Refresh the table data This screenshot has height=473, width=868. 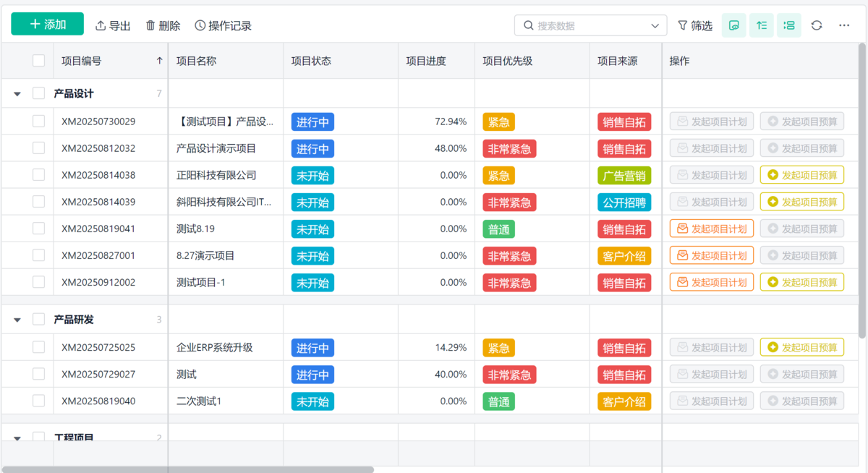[x=817, y=25]
